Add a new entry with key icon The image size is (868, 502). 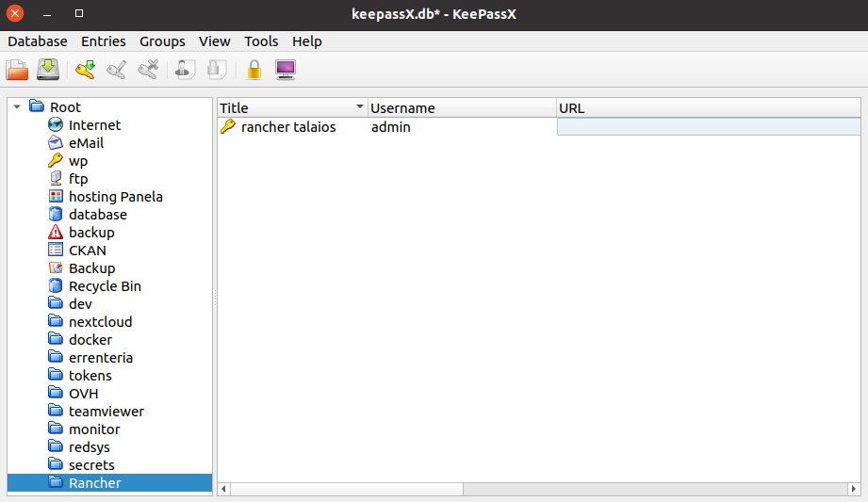click(x=86, y=70)
